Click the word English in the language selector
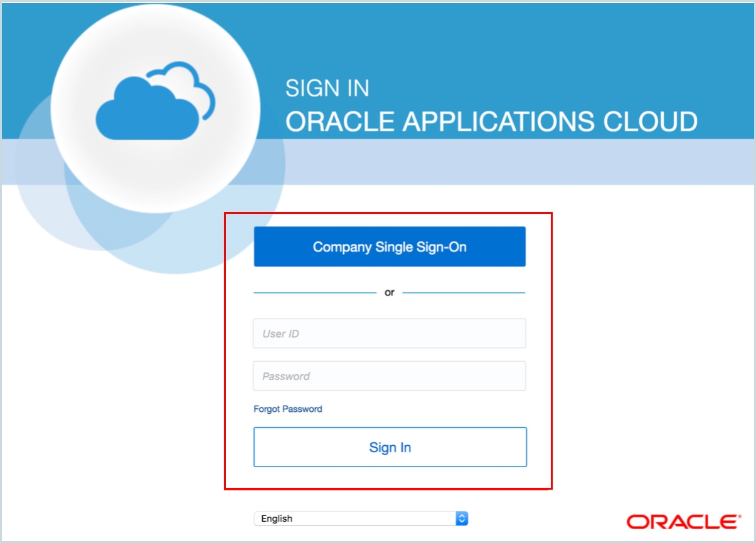The image size is (756, 543). pos(277,519)
